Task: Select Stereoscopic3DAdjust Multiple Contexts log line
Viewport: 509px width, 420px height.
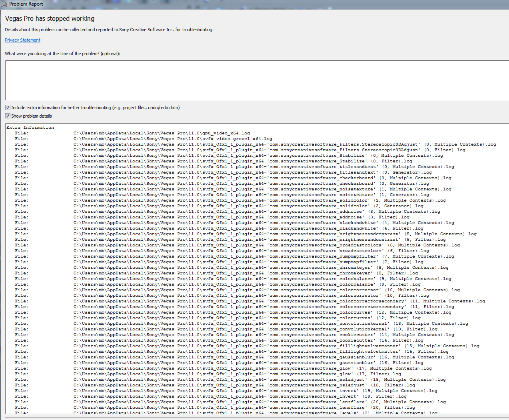Action: click(x=255, y=144)
